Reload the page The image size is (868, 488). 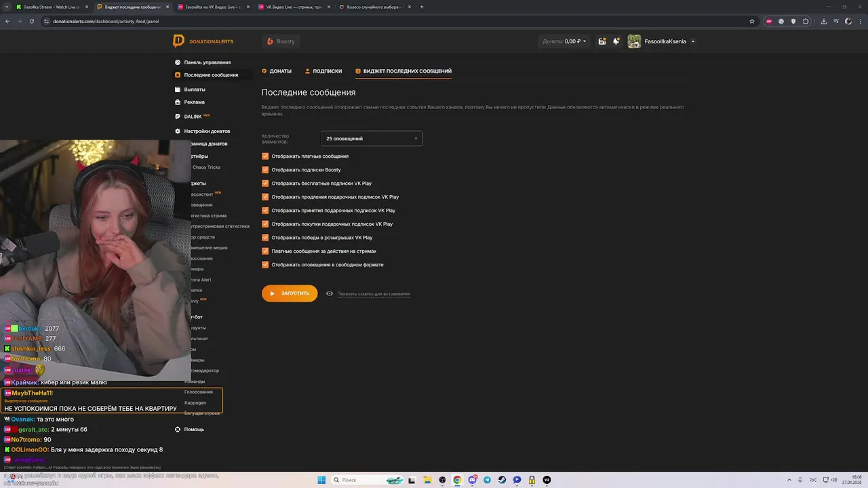[32, 21]
